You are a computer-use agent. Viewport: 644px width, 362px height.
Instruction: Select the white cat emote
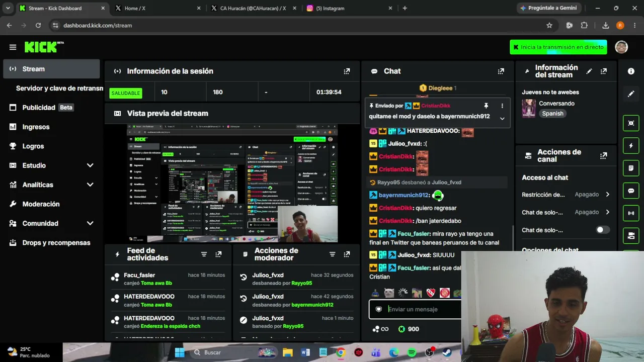coord(389,293)
